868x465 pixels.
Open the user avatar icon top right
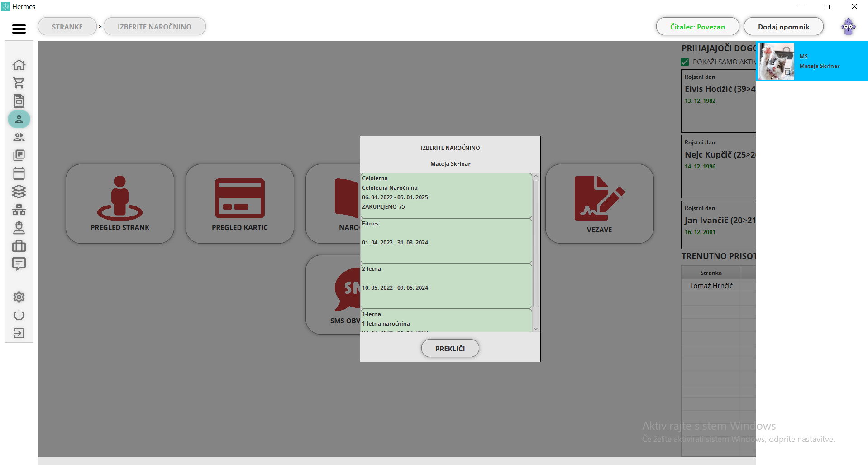(x=849, y=27)
